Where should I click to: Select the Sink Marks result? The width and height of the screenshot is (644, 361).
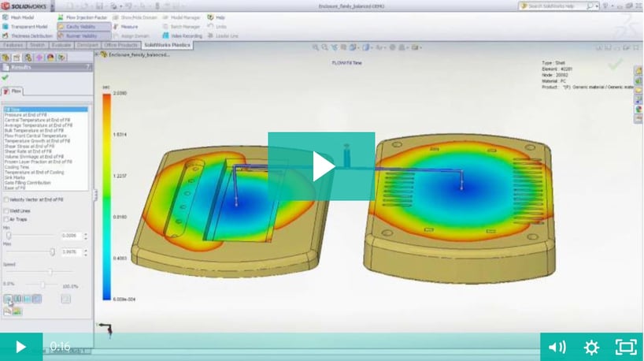coord(15,177)
